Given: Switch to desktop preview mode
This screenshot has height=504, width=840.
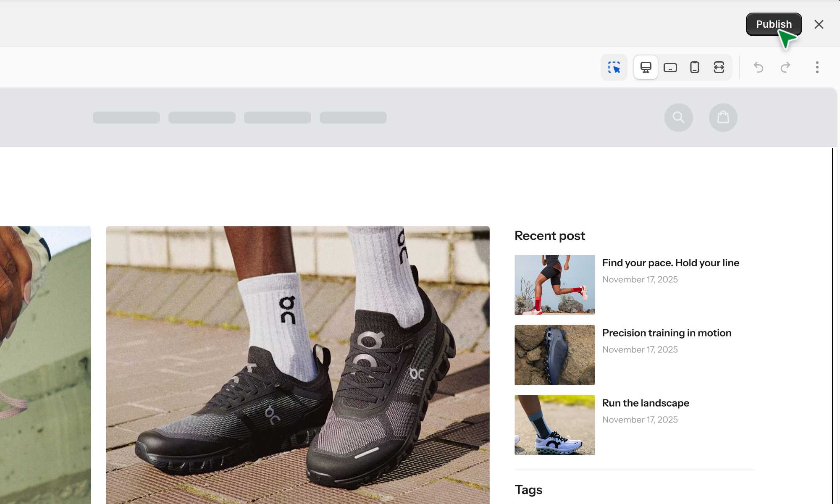Looking at the screenshot, I should tap(646, 67).
